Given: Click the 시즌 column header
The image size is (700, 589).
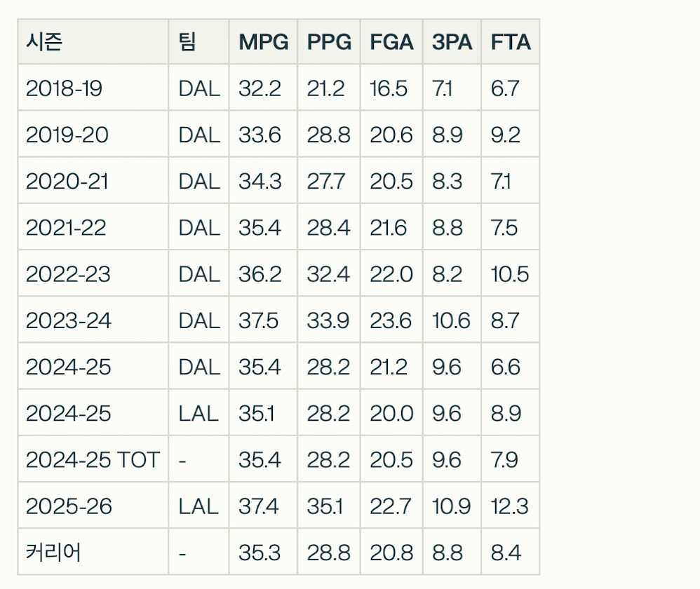Looking at the screenshot, I should pyautogui.click(x=44, y=42).
